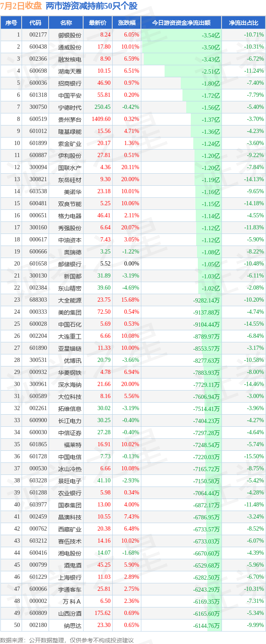The width and height of the screenshot is (266, 644).
Task: Click stock name 景旺电子
Action: click(70, 481)
